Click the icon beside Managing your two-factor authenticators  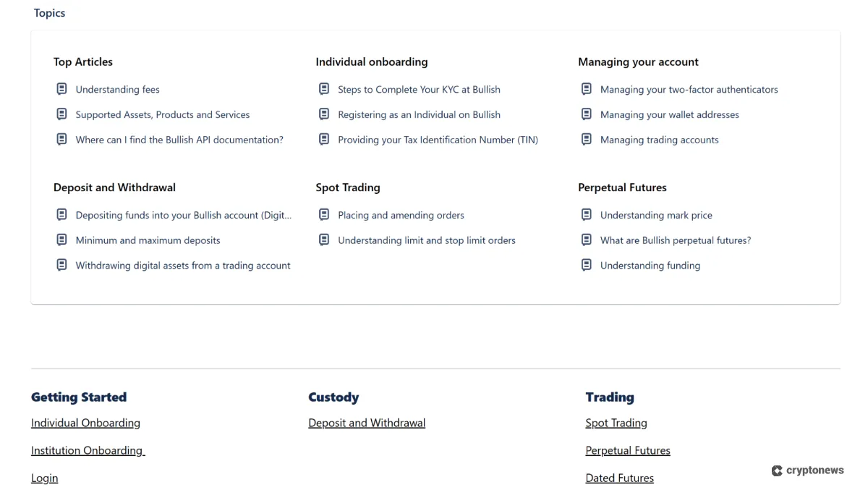click(587, 89)
